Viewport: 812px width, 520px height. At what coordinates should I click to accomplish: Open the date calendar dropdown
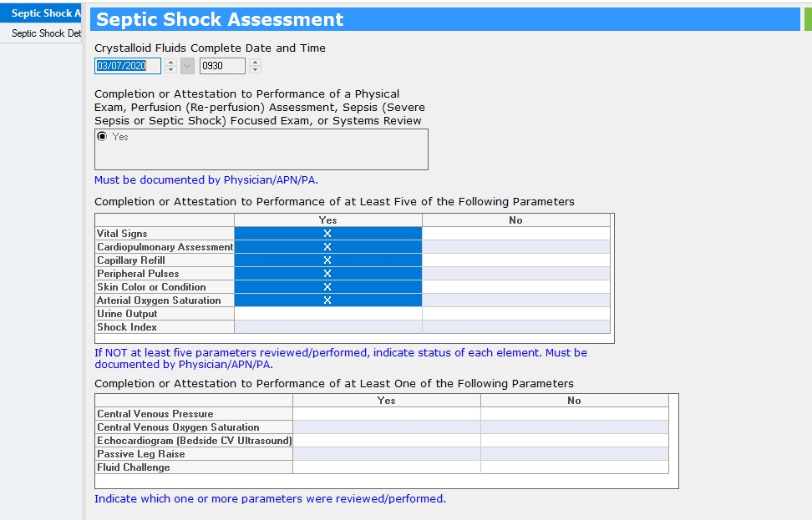187,66
